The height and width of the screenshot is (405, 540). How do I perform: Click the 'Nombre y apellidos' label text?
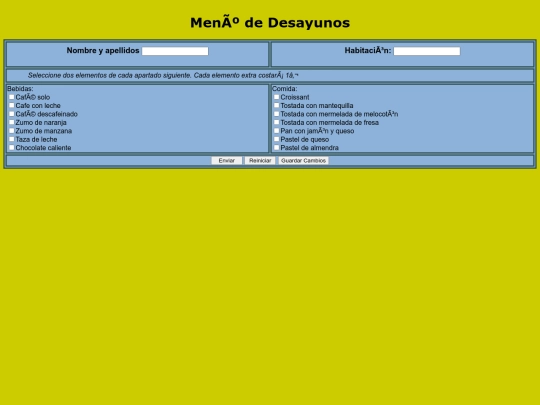103,51
